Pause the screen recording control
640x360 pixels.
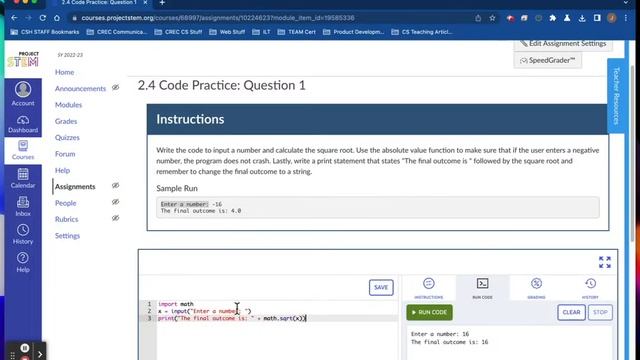click(24, 348)
